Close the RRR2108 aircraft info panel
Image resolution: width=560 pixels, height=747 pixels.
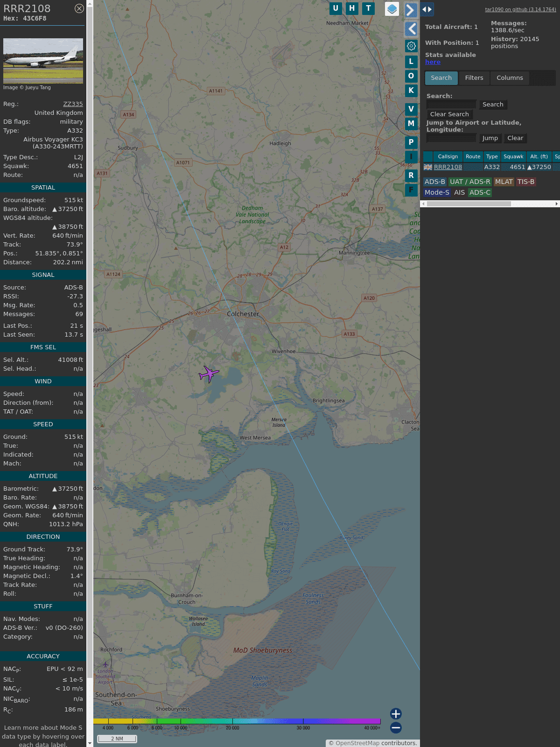tap(79, 8)
